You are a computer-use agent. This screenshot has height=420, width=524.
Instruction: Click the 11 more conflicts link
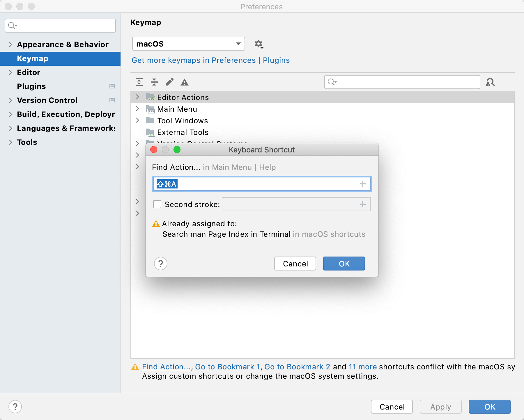click(x=363, y=367)
